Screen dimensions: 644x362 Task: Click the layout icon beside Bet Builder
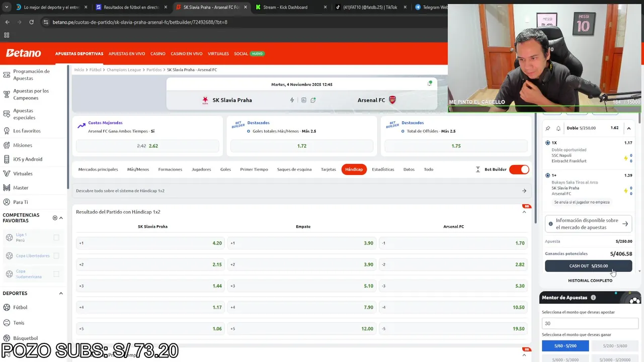pos(477,169)
